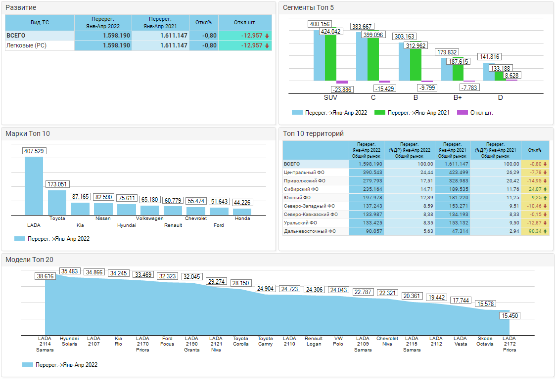This screenshot has width=555, height=392.
Task: Sort by Откл% header in Развитие table
Action: (x=203, y=23)
